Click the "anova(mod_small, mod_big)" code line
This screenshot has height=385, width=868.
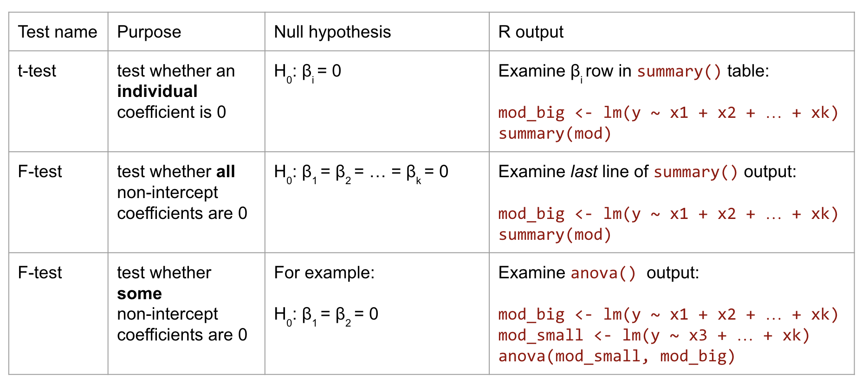[x=617, y=356]
